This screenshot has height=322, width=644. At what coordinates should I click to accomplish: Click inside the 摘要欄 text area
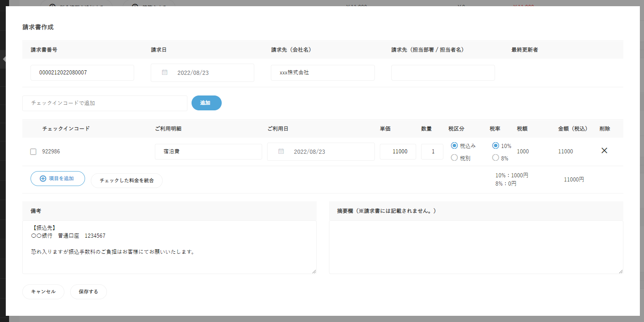click(x=476, y=247)
